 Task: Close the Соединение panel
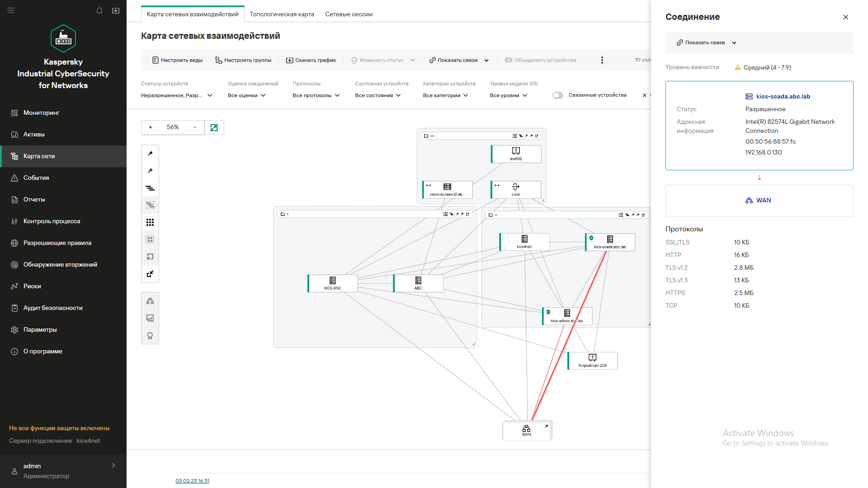846,17
